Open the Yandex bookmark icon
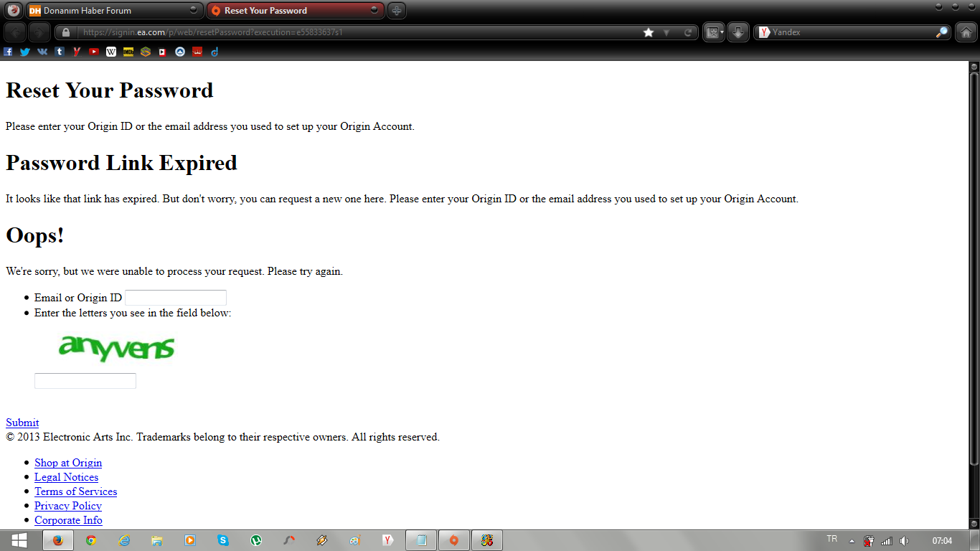 (x=77, y=52)
